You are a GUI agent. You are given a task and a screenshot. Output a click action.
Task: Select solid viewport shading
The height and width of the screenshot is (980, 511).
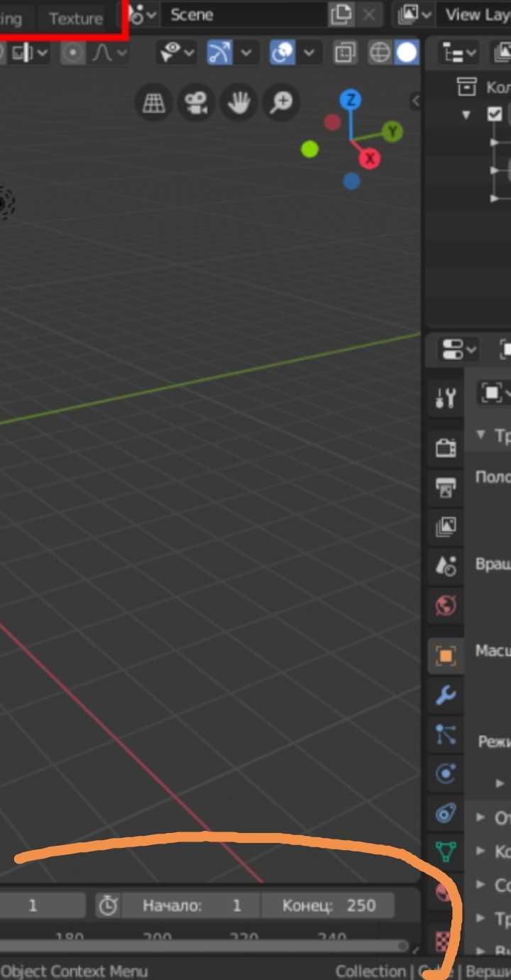click(x=407, y=53)
